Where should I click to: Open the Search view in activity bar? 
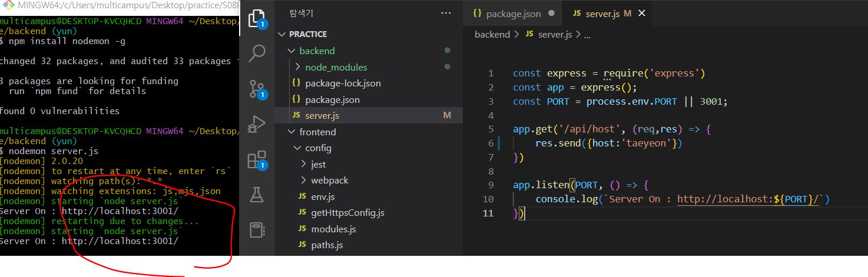257,53
